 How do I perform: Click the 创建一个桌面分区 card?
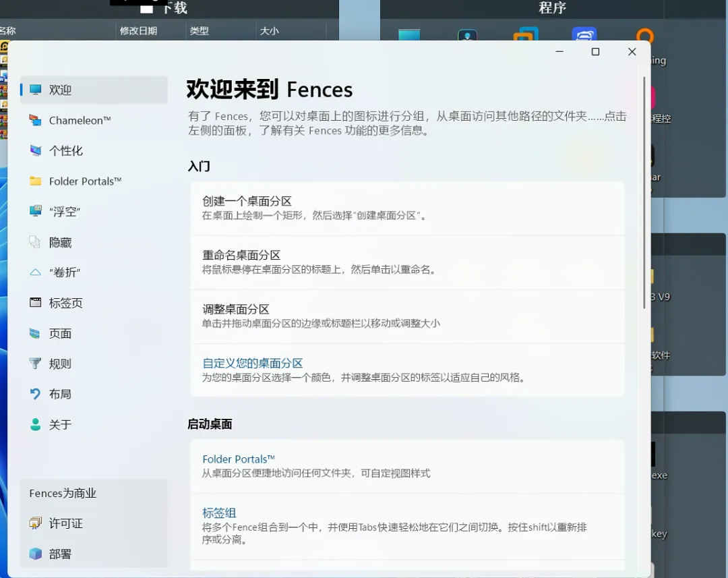pyautogui.click(x=407, y=208)
